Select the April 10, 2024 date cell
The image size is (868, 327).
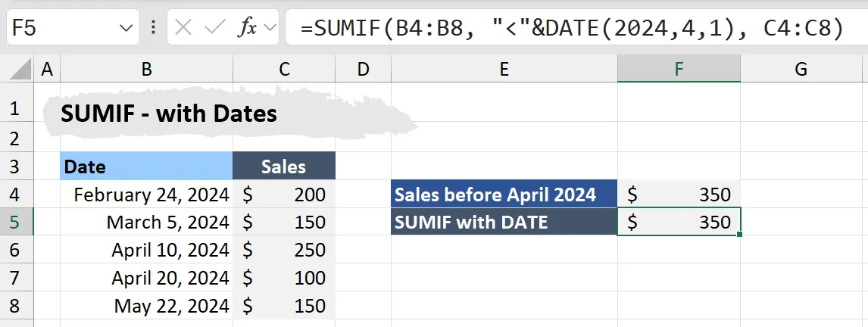pyautogui.click(x=146, y=250)
